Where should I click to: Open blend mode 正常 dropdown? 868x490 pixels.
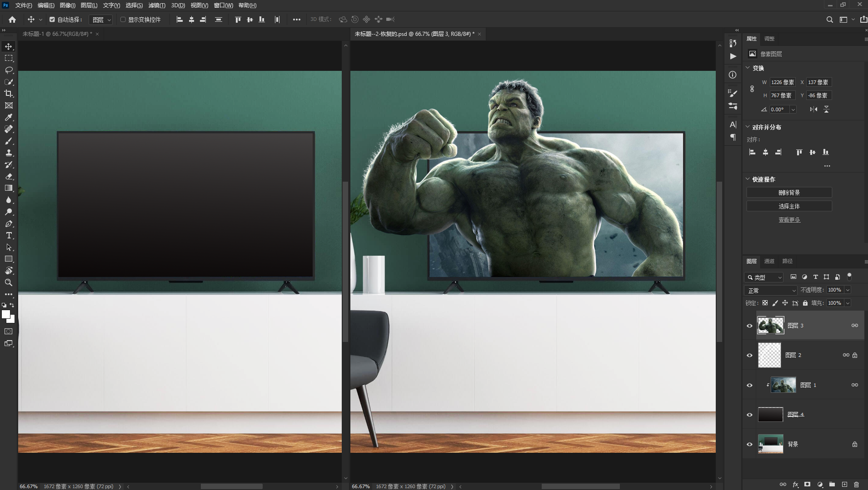point(771,290)
